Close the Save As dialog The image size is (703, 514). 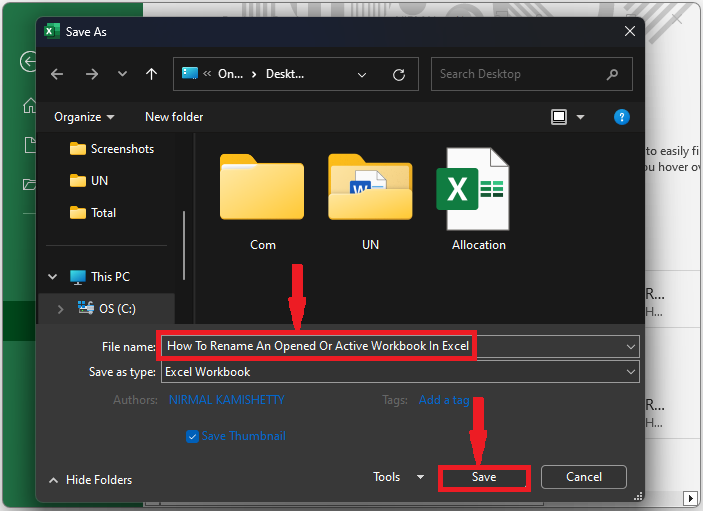pyautogui.click(x=630, y=31)
